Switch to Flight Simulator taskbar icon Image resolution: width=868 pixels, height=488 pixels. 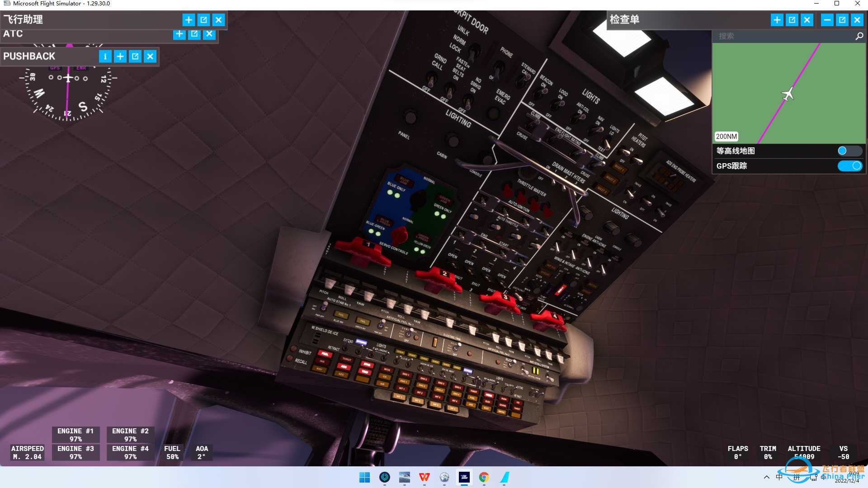click(464, 477)
